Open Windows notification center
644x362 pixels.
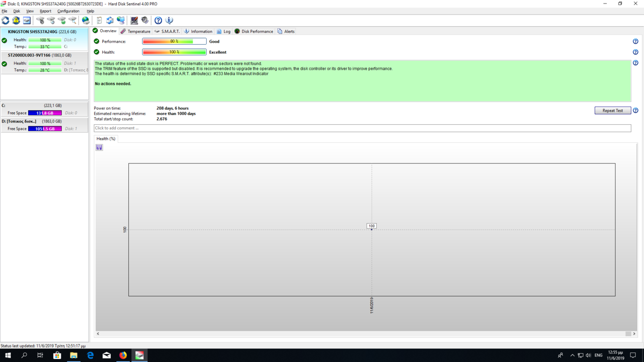click(633, 355)
